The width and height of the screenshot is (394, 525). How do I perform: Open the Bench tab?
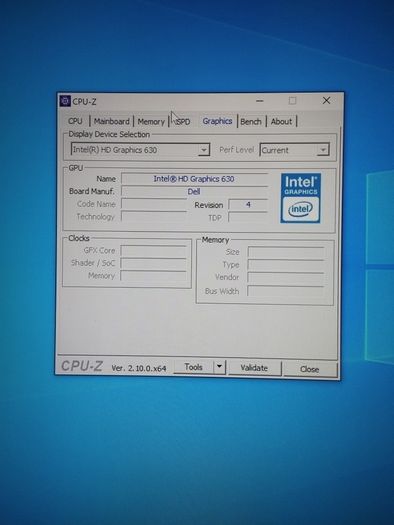pyautogui.click(x=251, y=122)
